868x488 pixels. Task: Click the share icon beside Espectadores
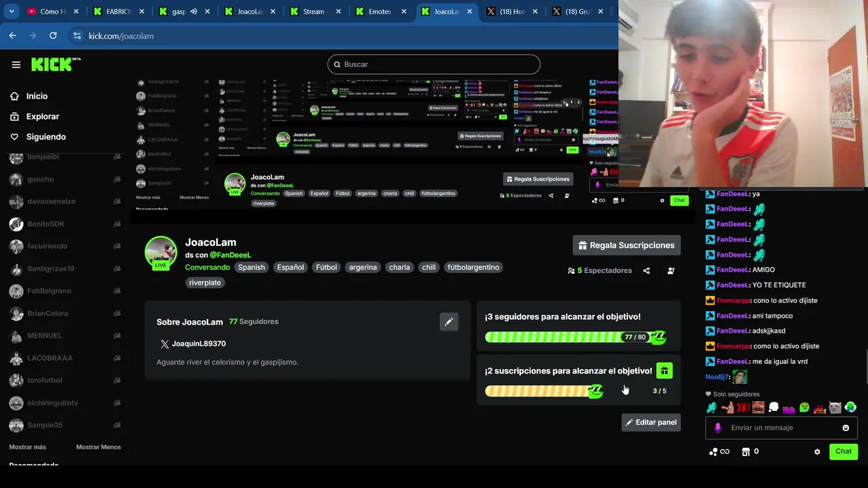pyautogui.click(x=646, y=270)
